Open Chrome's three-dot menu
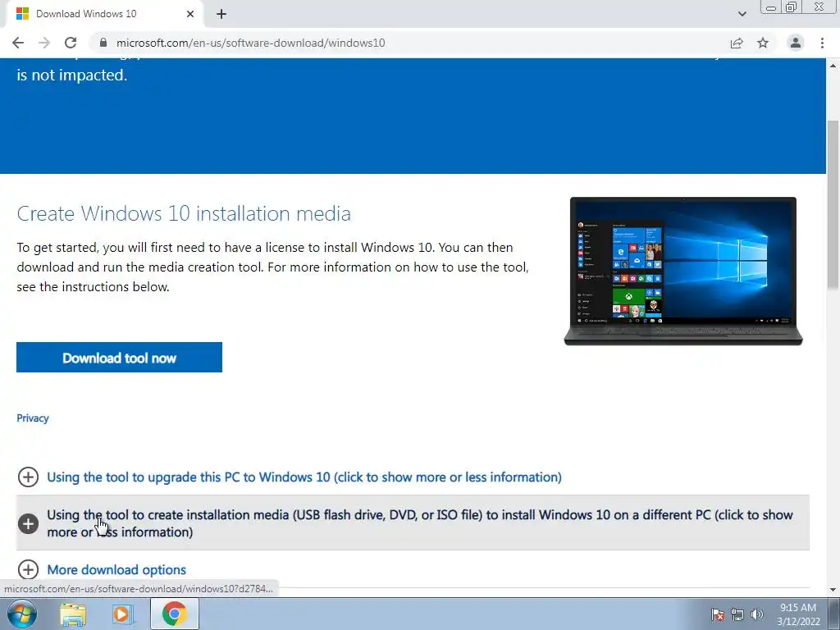840x630 pixels. click(x=822, y=43)
